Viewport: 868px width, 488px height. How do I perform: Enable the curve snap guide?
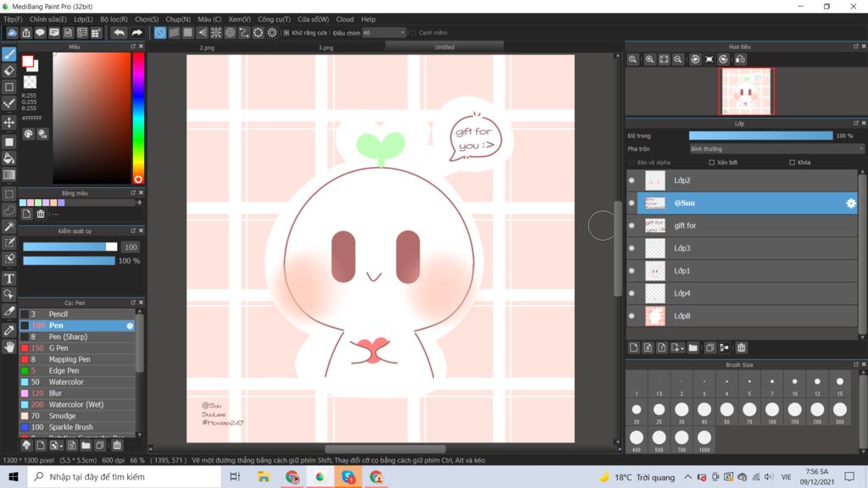point(244,33)
